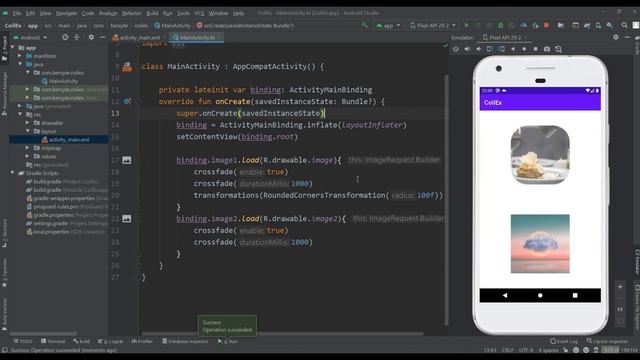The image size is (640, 360).
Task: Open the File menu
Action: coord(17,13)
